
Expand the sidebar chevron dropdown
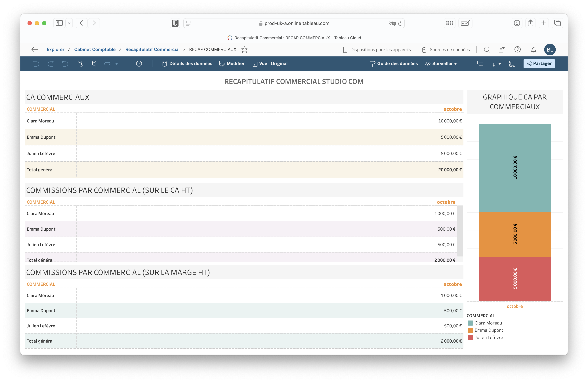(69, 23)
